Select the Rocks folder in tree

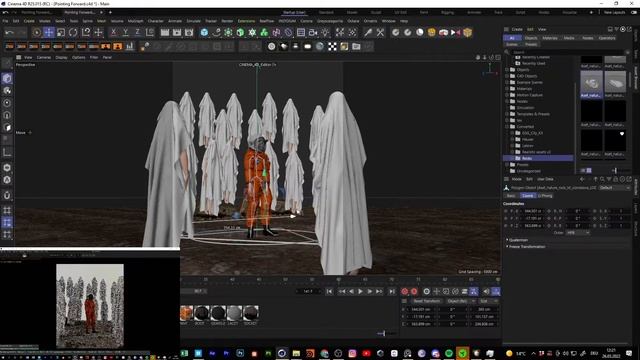(x=538, y=158)
